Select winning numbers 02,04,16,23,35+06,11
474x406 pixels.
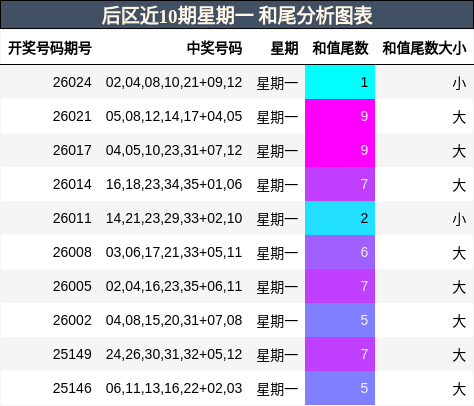[x=174, y=286]
